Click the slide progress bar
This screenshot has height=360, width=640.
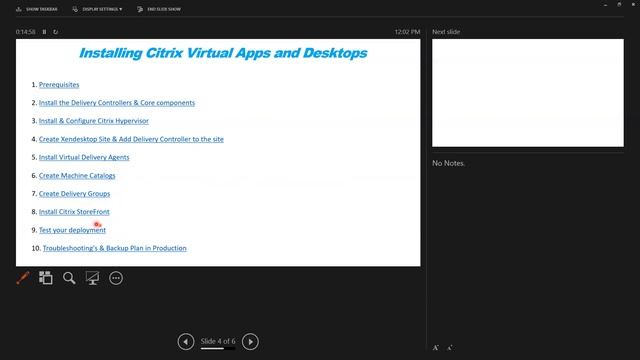218,349
